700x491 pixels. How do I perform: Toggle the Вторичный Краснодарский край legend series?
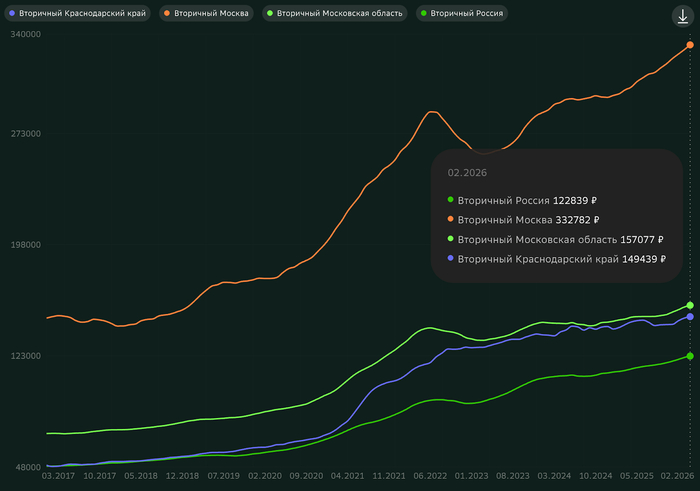tap(78, 14)
